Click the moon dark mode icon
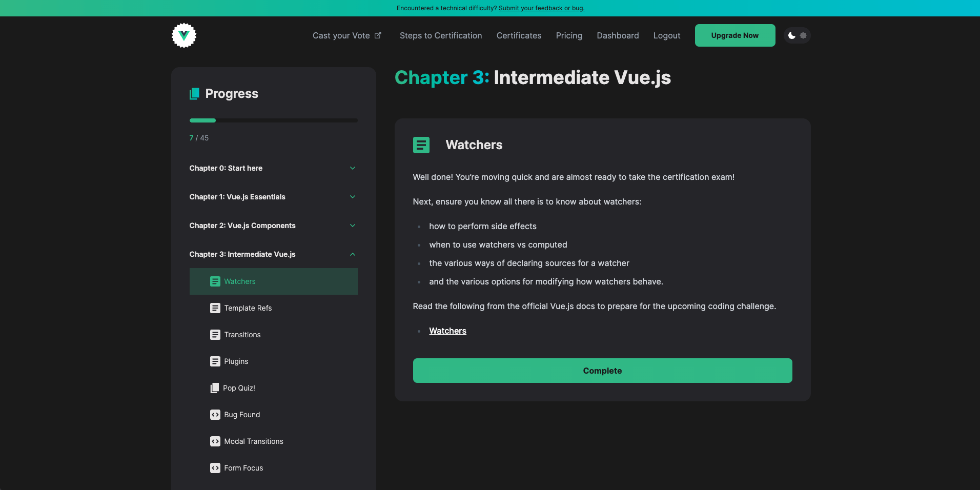The width and height of the screenshot is (980, 490). [792, 35]
